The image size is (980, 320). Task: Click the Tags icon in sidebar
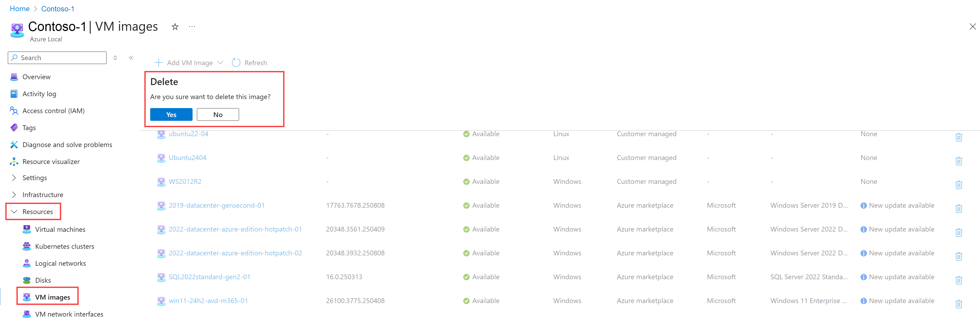tap(14, 127)
